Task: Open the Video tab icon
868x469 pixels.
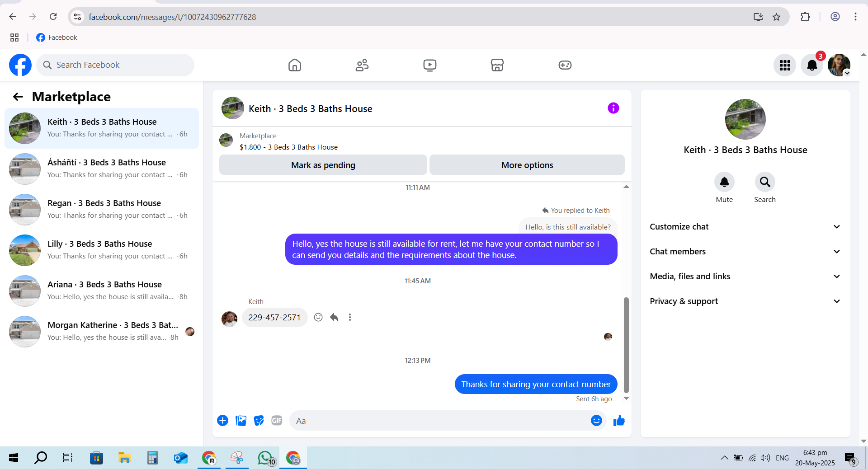Action: click(x=429, y=65)
